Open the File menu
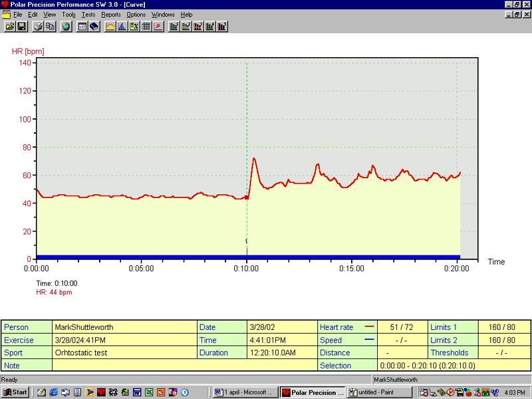 tap(18, 15)
